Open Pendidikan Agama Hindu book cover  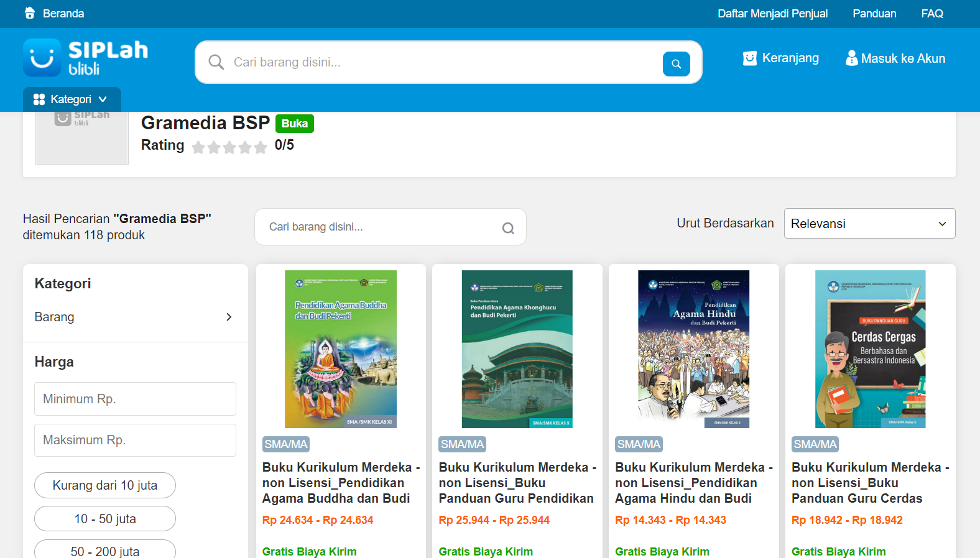694,349
